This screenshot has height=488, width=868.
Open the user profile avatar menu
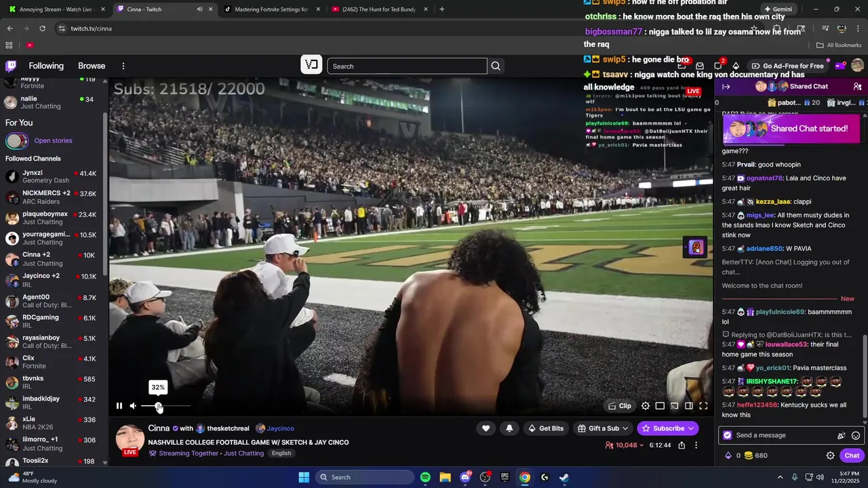pos(857,66)
